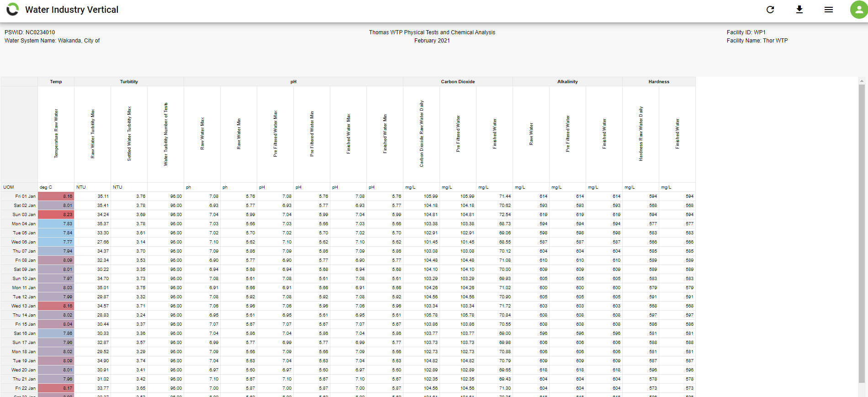Select the Turbitity column group header
Screen dimensions: 868x397
pos(129,82)
